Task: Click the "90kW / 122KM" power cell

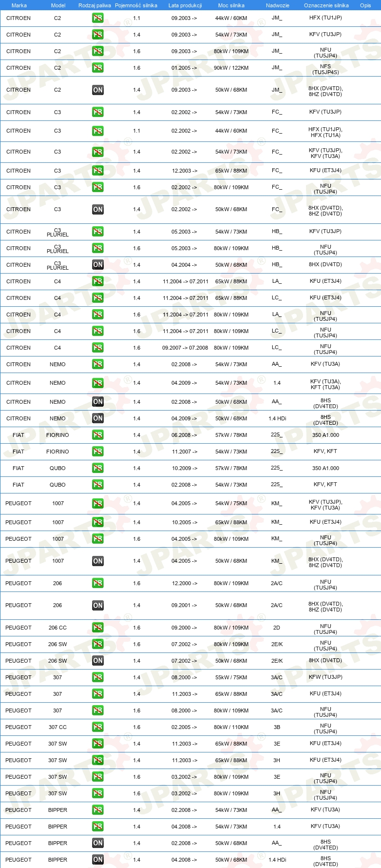Action: (x=231, y=68)
